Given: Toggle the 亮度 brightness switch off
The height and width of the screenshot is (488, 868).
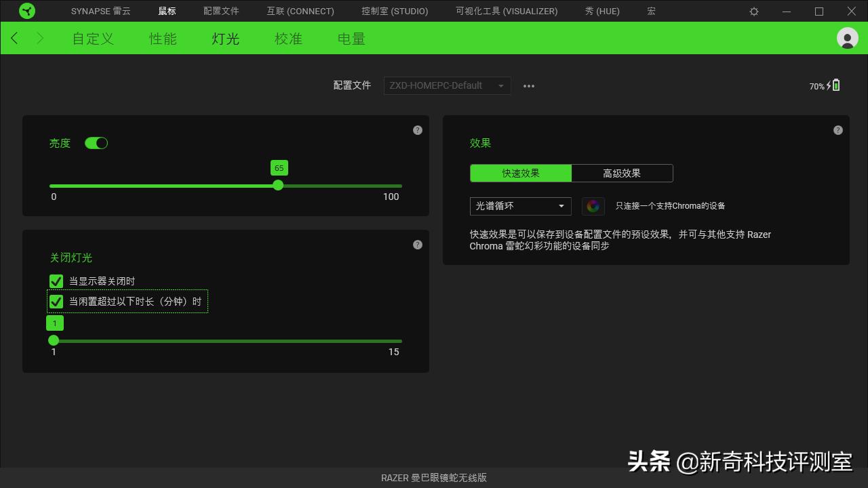Looking at the screenshot, I should (96, 143).
